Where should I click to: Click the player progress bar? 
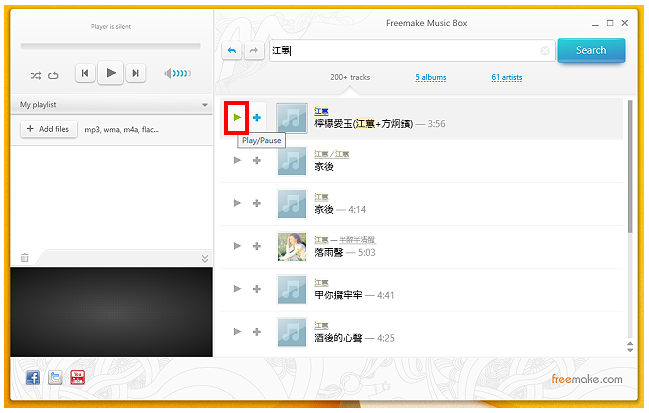(x=111, y=46)
